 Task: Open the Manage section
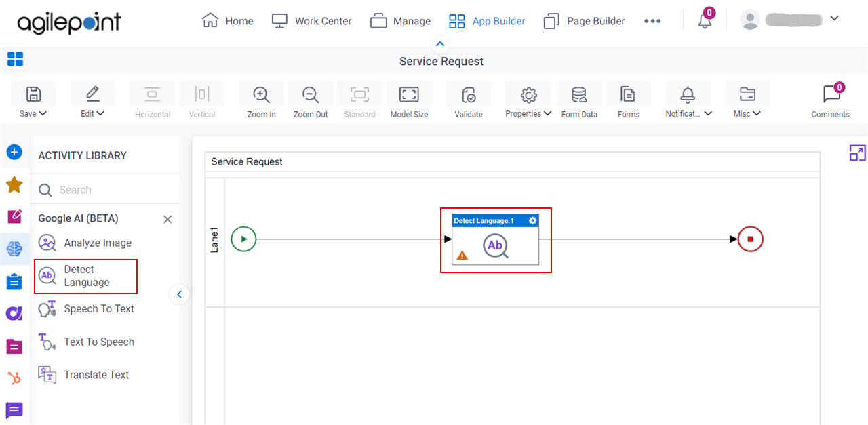(400, 21)
